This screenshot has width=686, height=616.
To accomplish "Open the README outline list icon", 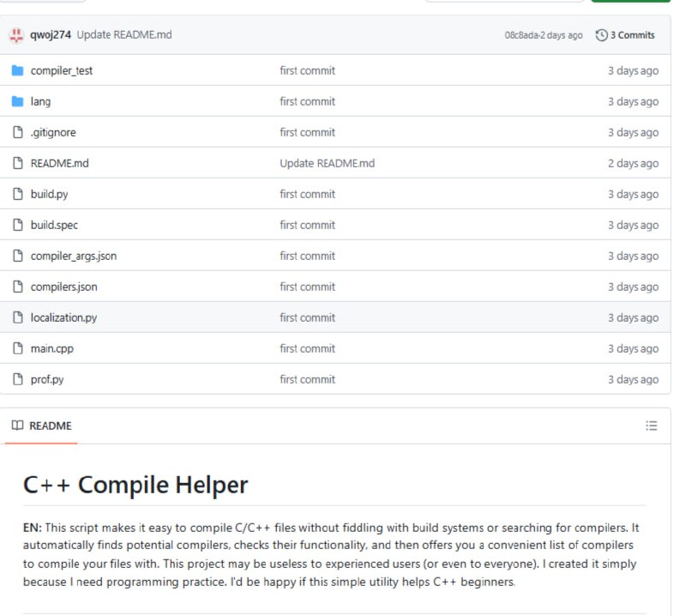I will pyautogui.click(x=651, y=426).
